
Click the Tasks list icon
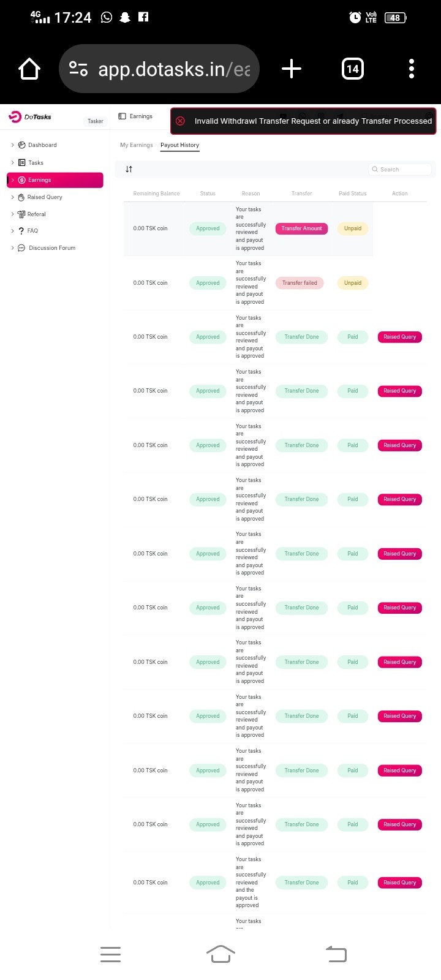[22, 163]
